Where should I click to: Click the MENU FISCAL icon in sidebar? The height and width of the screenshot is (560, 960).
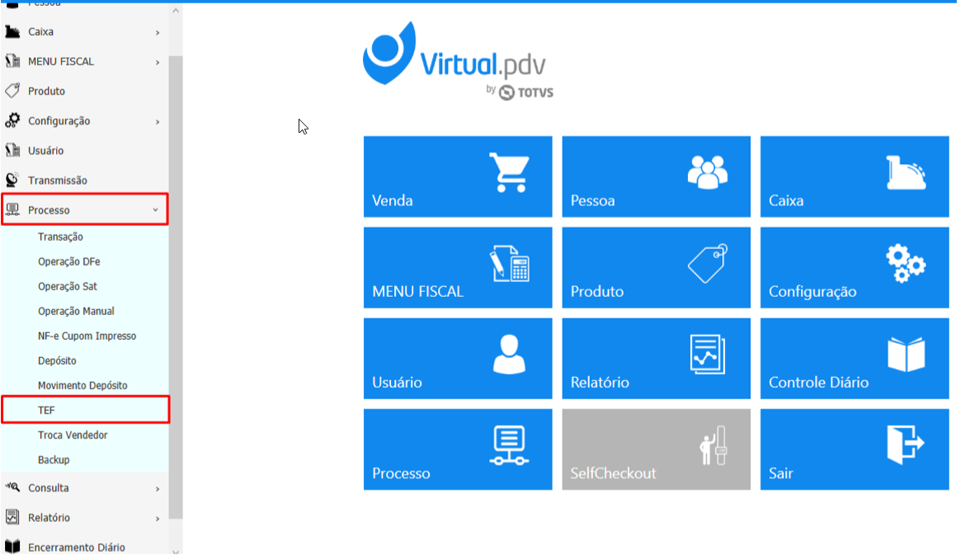12,61
